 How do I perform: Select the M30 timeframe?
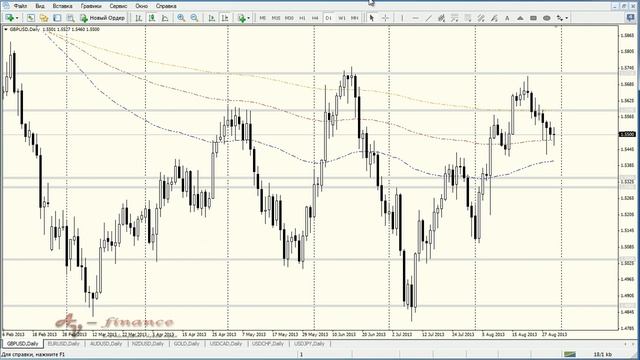(289, 18)
